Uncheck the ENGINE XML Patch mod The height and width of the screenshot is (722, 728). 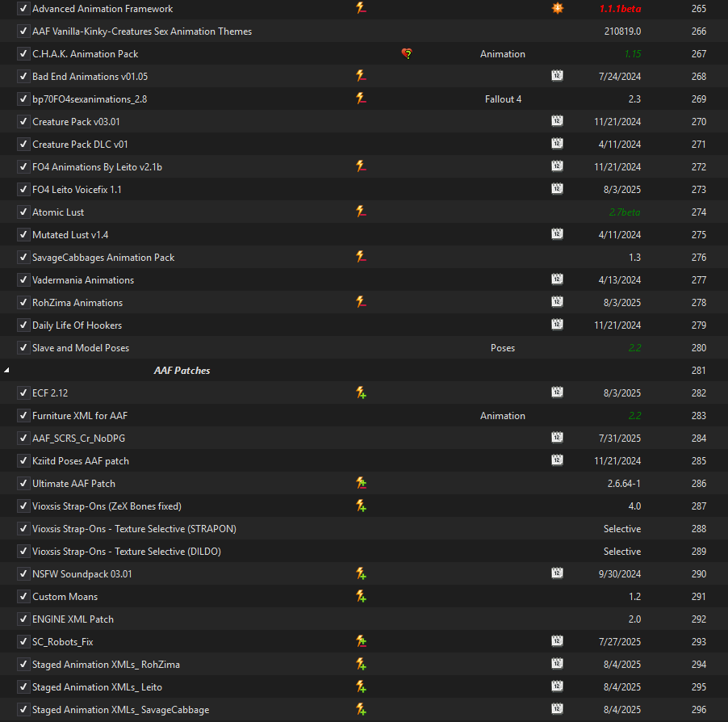23,619
